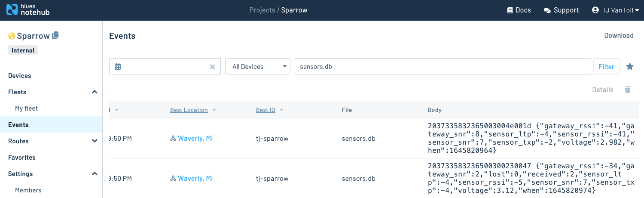This screenshot has height=198, width=644.
Task: Sort by Best ID column arrow
Action: pyautogui.click(x=281, y=110)
